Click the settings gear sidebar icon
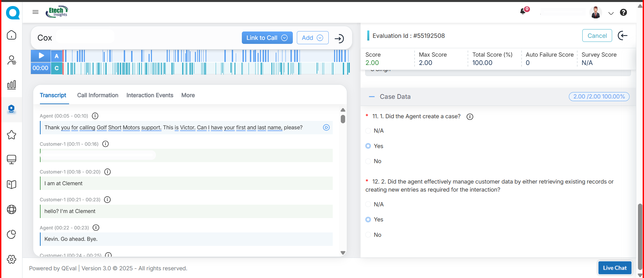 (12, 259)
